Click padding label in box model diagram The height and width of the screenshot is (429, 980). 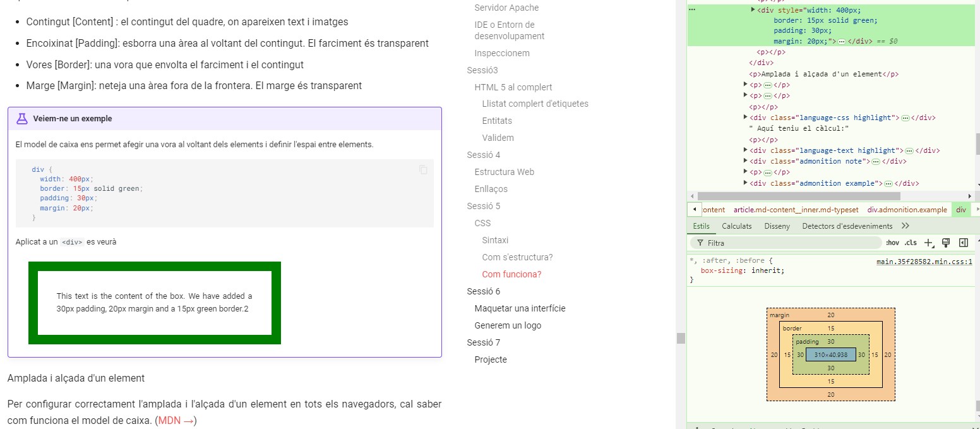pyautogui.click(x=807, y=342)
